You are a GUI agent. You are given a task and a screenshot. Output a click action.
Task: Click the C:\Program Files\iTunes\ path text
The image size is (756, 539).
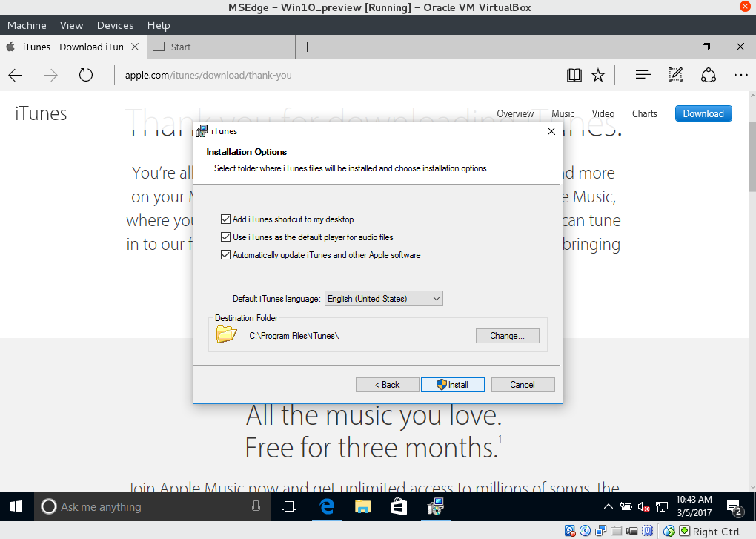point(294,336)
